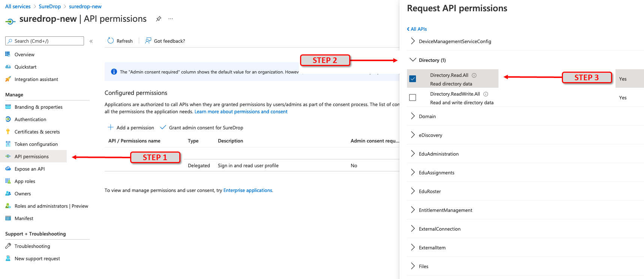The height and width of the screenshot is (279, 644).
Task: Collapse the sidebar with double chevron
Action: point(91,41)
